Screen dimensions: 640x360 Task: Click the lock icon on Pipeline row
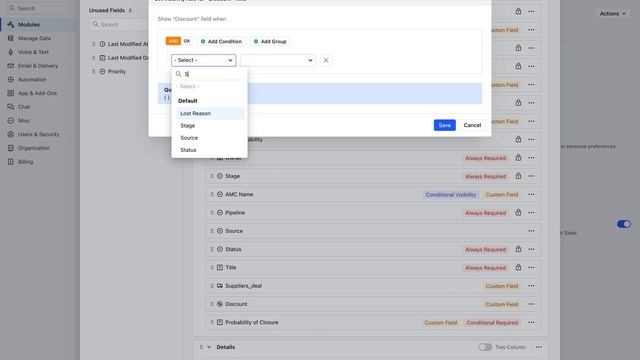coord(518,212)
